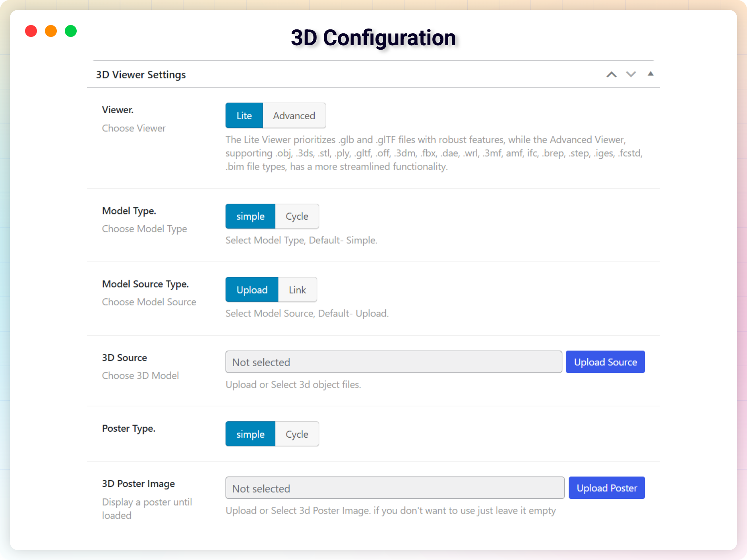Click the move-up chevron in panel header
This screenshot has width=747, height=560.
[x=612, y=74]
